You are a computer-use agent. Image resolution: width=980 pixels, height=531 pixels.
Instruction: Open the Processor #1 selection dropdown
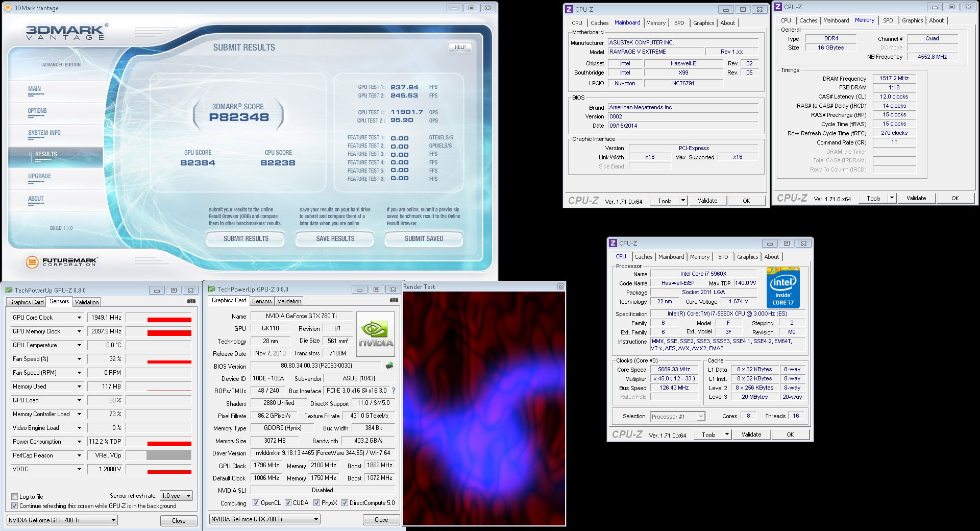(678, 417)
